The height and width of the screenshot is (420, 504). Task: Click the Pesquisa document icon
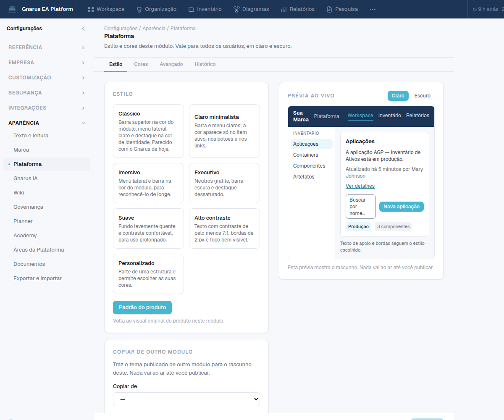click(329, 9)
